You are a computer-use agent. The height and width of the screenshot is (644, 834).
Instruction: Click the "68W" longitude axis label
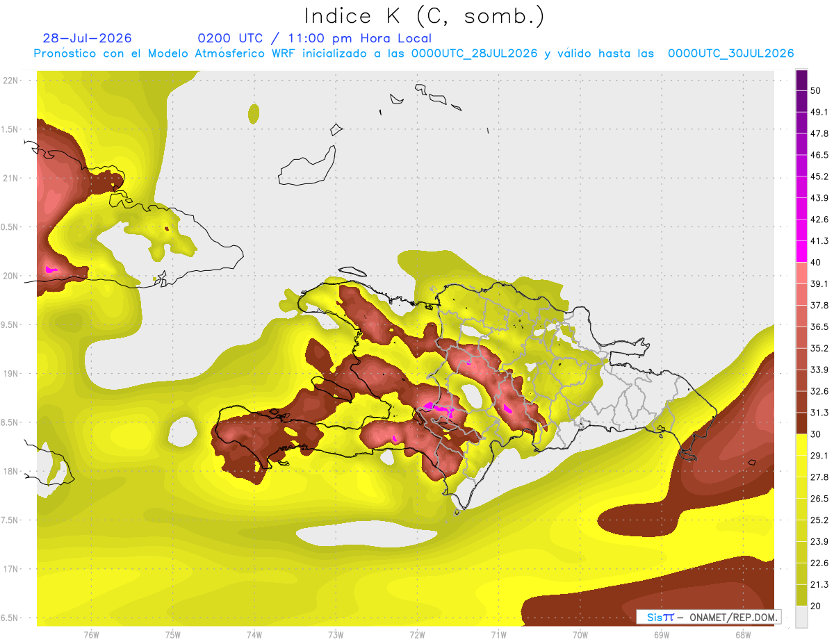[743, 635]
